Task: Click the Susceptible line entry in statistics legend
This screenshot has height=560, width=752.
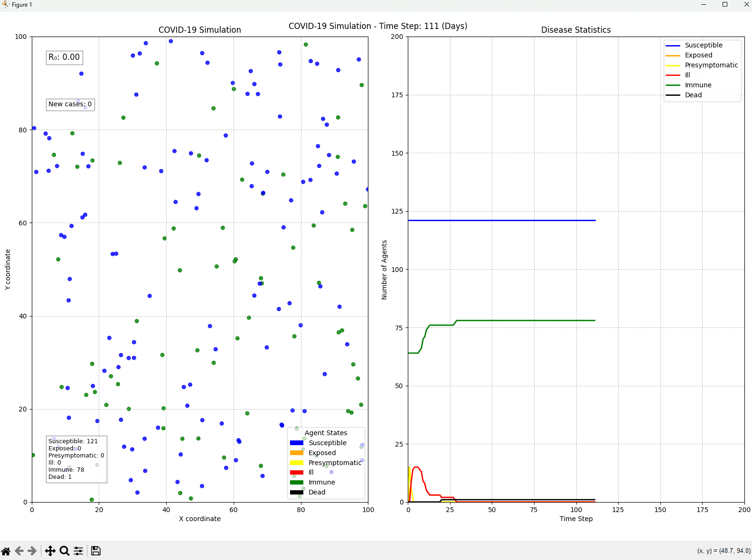Action: tap(694, 45)
